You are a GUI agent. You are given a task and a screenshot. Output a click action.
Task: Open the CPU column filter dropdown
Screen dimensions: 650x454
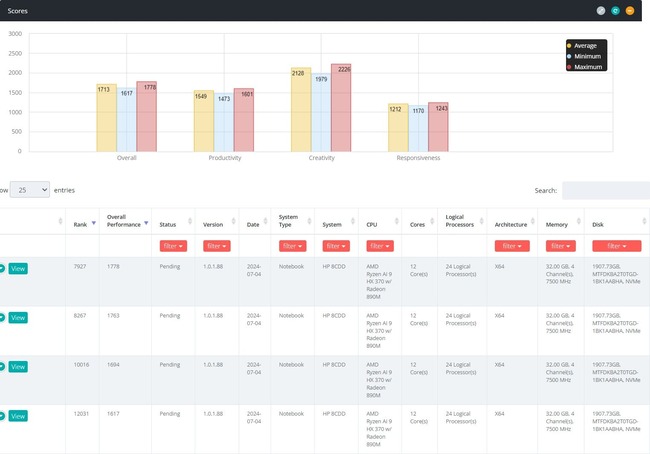pos(380,245)
